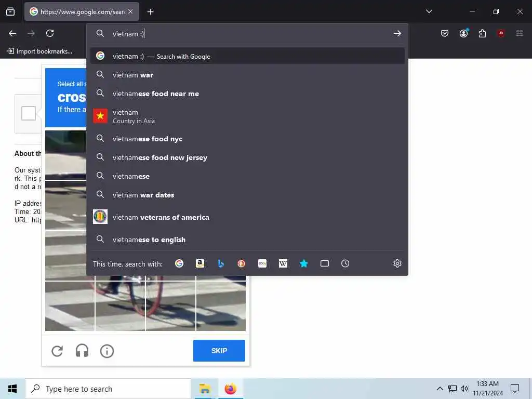
Task: Choose 'vietnamese food new jersey' suggestion
Action: pos(248,157)
